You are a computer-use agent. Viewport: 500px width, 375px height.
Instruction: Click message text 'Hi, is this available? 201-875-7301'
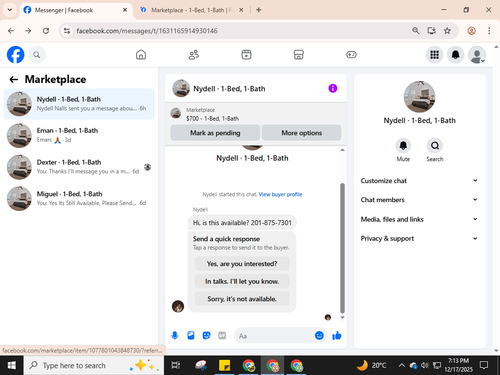click(242, 223)
